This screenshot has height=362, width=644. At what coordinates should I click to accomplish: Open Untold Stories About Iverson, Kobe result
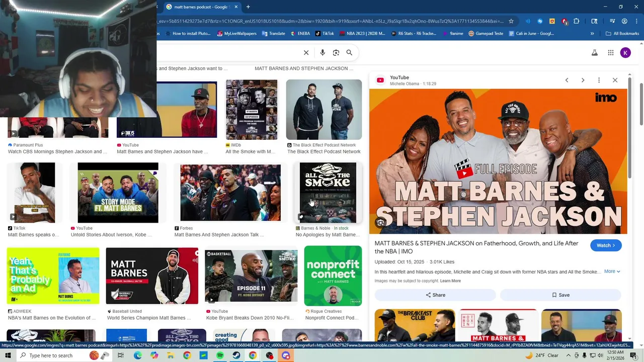point(111,235)
